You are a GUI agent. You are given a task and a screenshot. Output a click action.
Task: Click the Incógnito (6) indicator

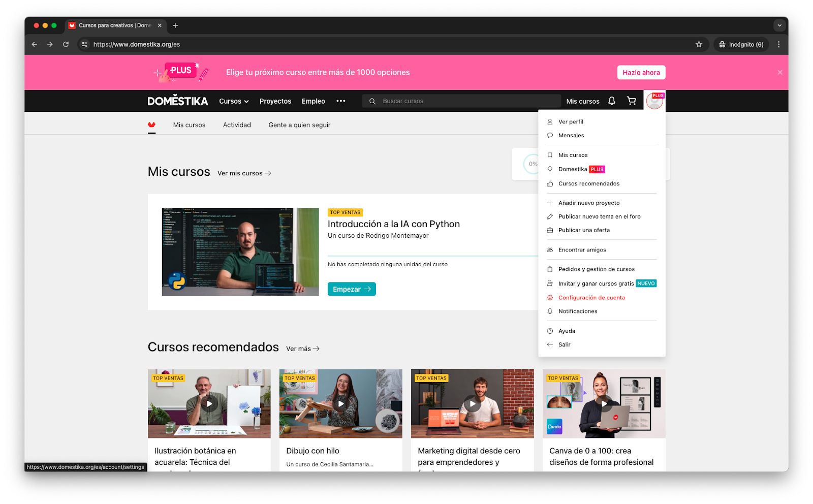741,44
